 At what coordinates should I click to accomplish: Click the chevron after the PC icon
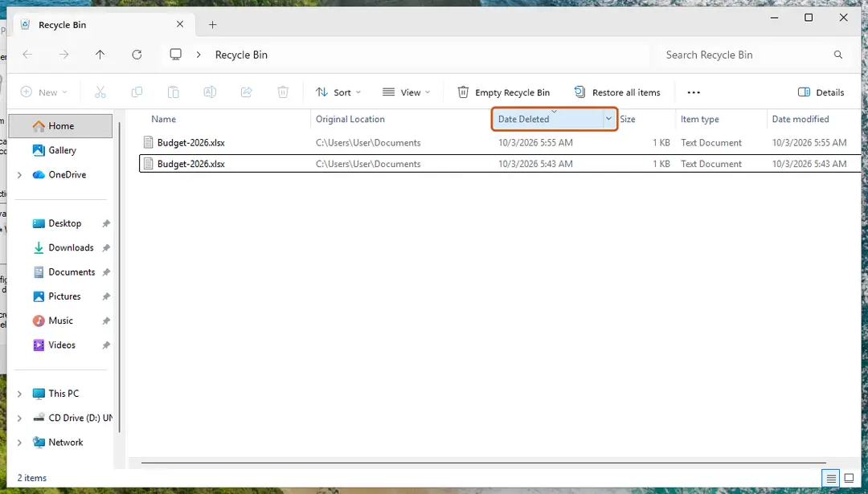[199, 55]
